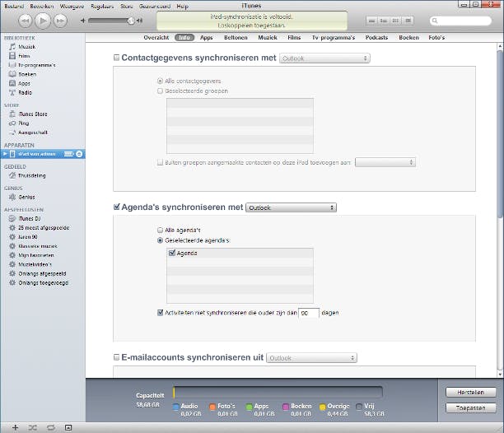
Task: Toggle Buiten groepen aangemaakte contacten checkbox
Action: (x=160, y=162)
